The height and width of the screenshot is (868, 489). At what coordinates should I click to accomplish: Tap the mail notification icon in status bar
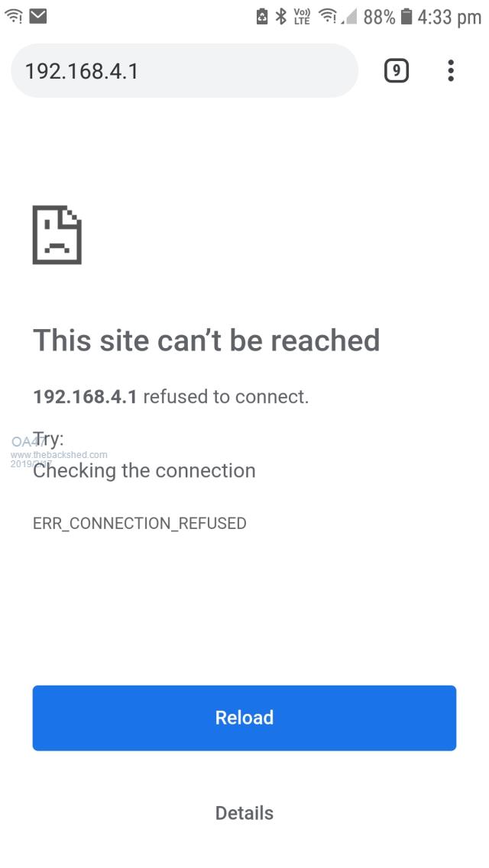tap(37, 17)
